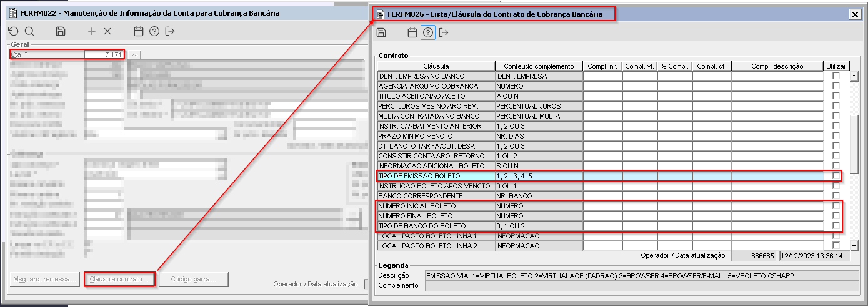Click the empty Legenda Complemento field
Viewport: 868px width, 307px height.
tap(642, 285)
